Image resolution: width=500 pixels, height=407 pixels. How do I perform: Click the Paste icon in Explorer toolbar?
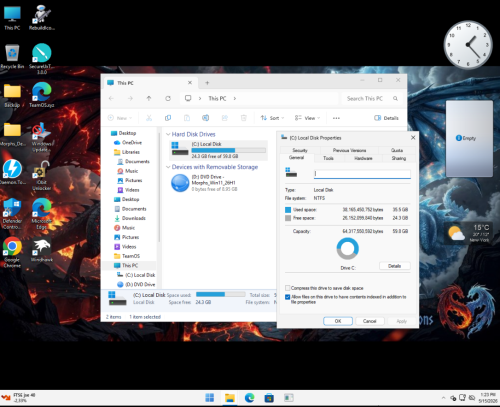(187, 118)
